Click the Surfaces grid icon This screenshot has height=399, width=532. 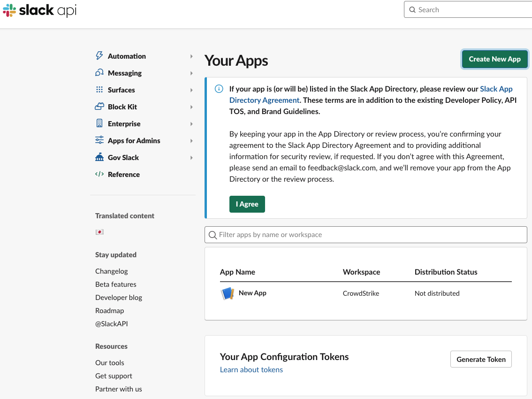tap(99, 90)
